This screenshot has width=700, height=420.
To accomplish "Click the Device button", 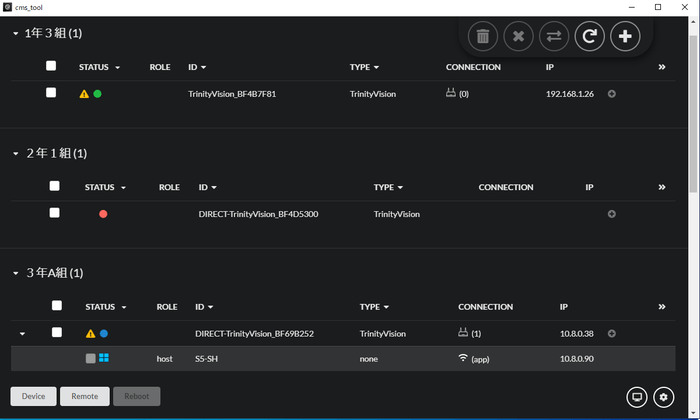I will 34,396.
